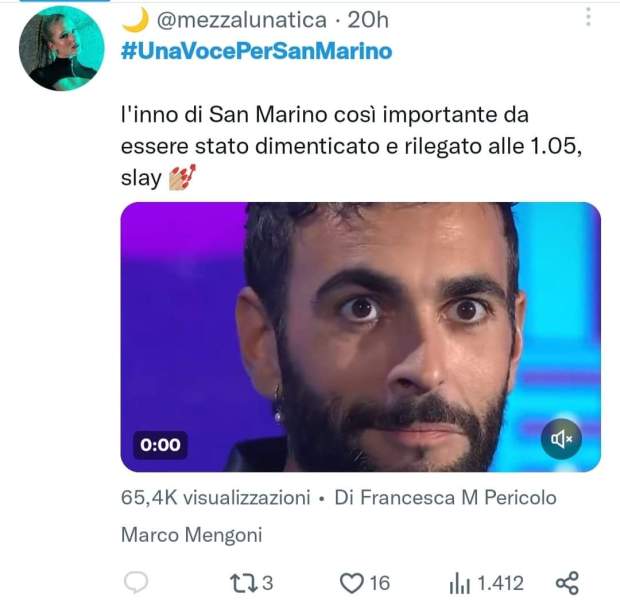Open the tweet author's profile picture
Viewport: 620px width, 613px height.
[x=61, y=48]
